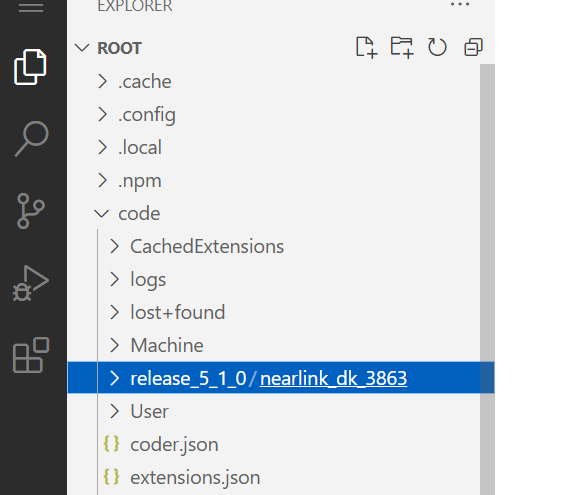
Task: Open the Explorer view in the activity bar
Action: 30,67
